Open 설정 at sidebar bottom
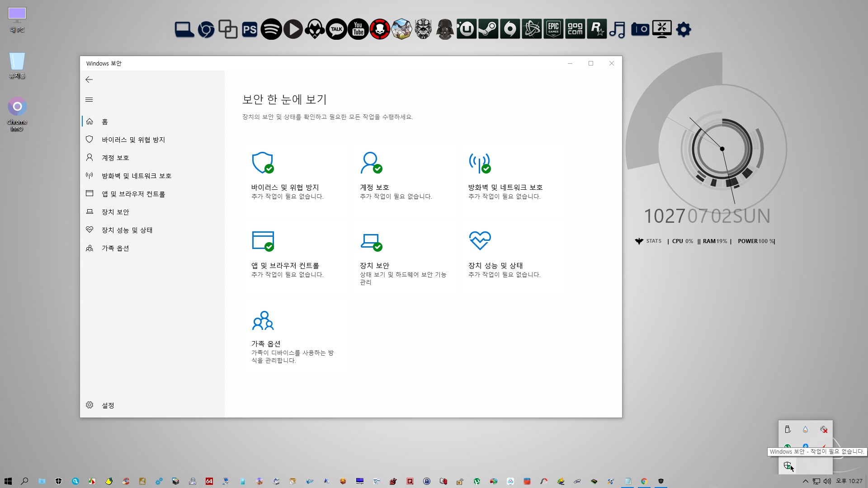The width and height of the screenshot is (868, 488). (153, 405)
